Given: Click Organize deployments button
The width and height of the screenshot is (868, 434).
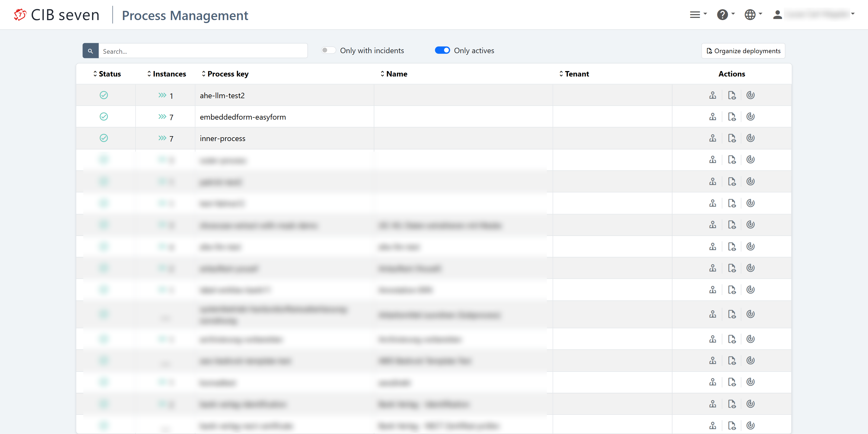Looking at the screenshot, I should tap(743, 51).
